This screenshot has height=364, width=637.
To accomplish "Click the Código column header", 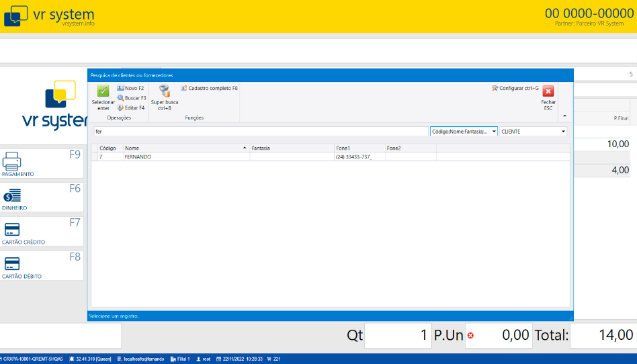I will 108,147.
